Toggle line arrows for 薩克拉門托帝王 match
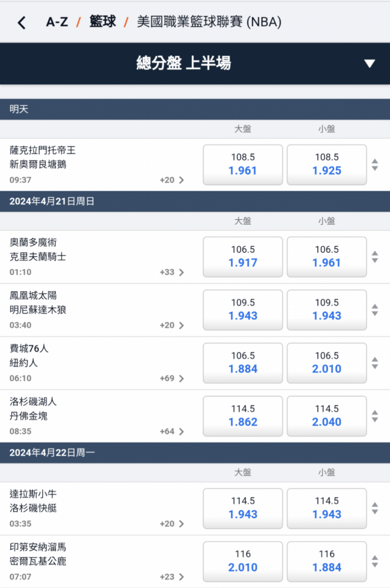This screenshot has height=588, width=390. click(x=375, y=165)
